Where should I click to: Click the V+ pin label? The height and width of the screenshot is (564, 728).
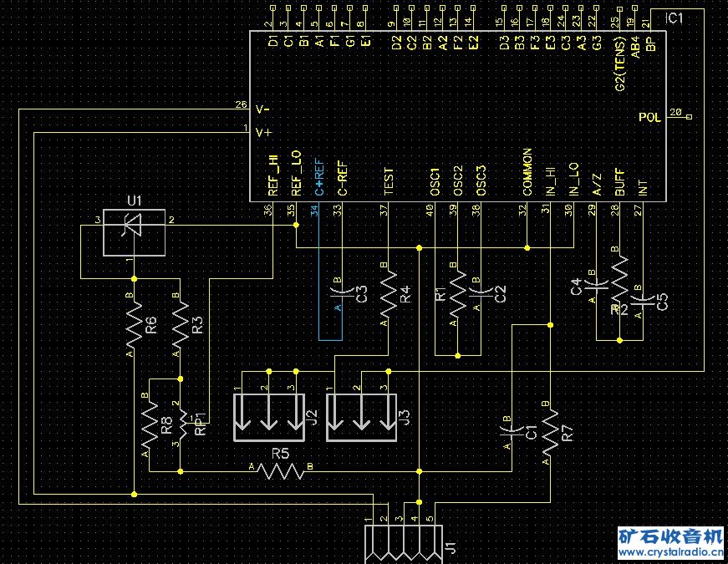point(264,132)
